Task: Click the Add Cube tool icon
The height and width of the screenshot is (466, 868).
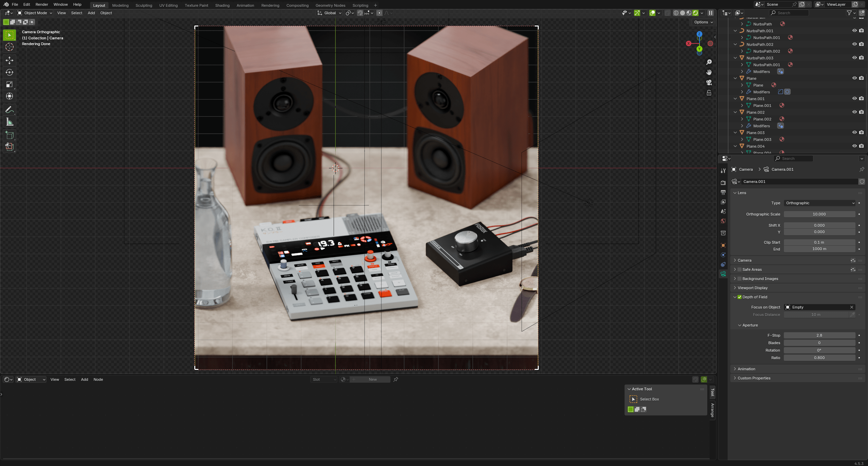Action: [x=9, y=135]
